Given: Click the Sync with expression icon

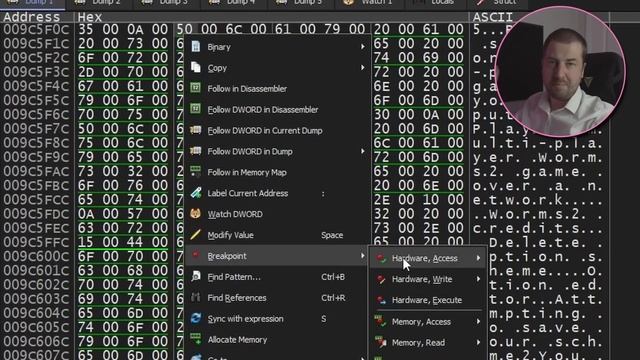Looking at the screenshot, I should (196, 318).
